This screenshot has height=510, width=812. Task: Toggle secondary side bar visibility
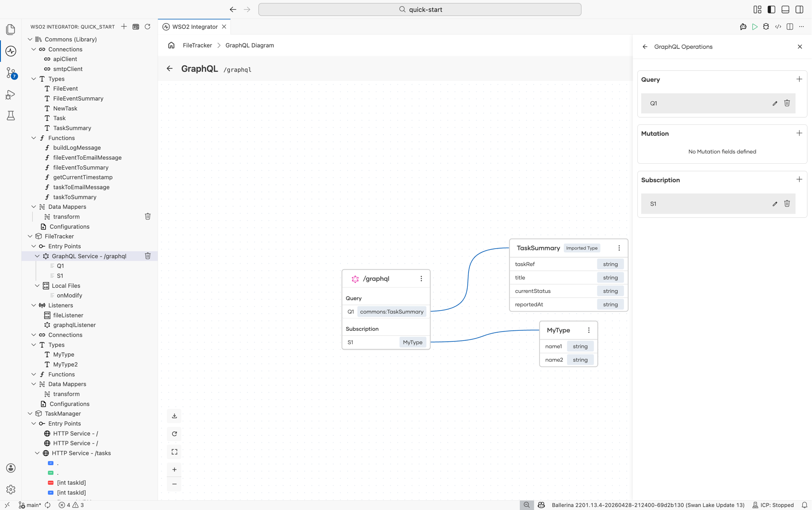tap(799, 9)
